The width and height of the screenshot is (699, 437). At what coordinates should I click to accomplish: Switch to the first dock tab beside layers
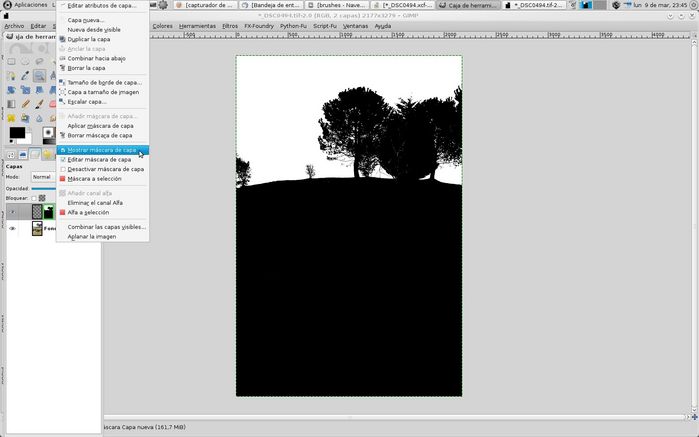[11, 154]
